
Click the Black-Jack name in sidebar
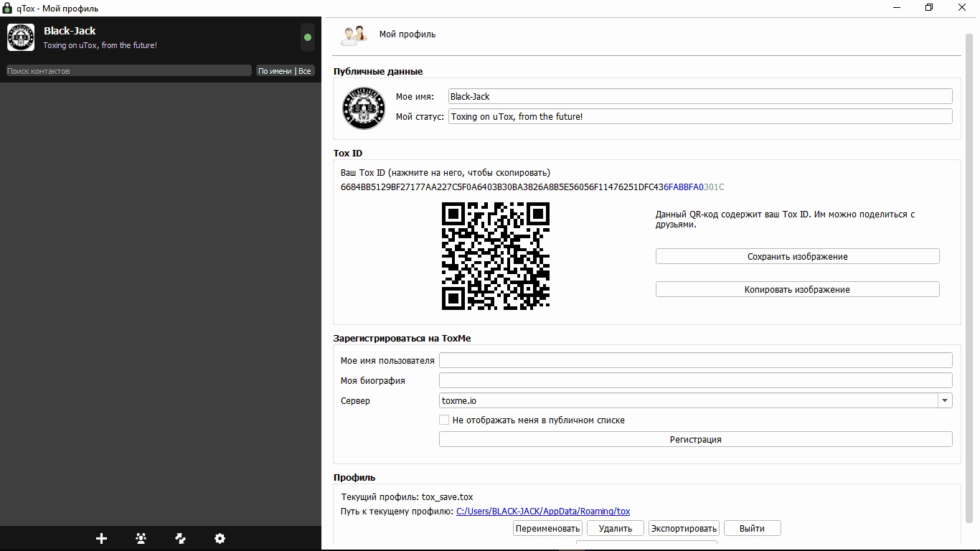point(70,31)
